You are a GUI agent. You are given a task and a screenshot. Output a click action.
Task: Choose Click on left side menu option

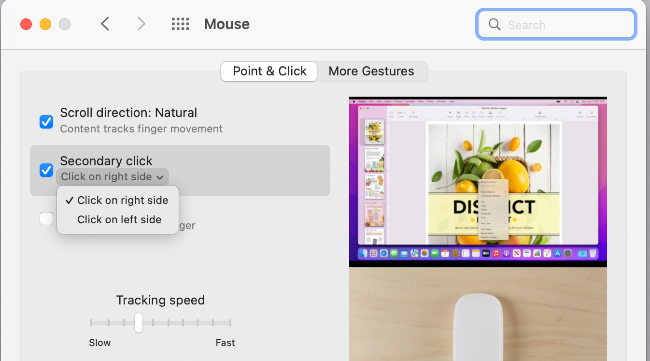(118, 219)
